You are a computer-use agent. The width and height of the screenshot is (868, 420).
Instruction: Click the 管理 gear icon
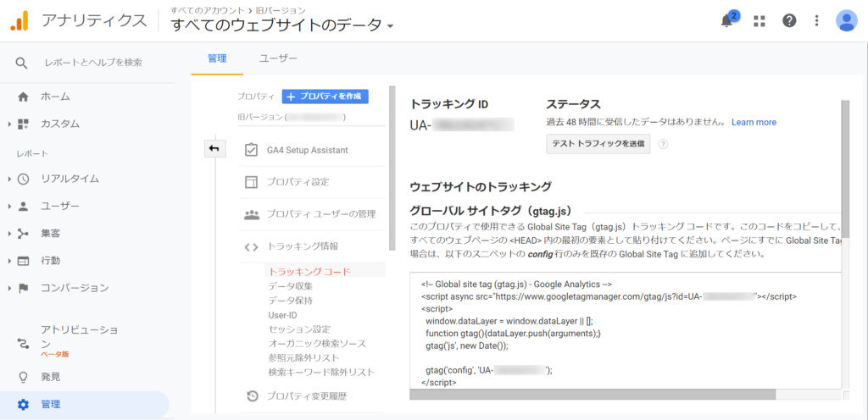(23, 405)
